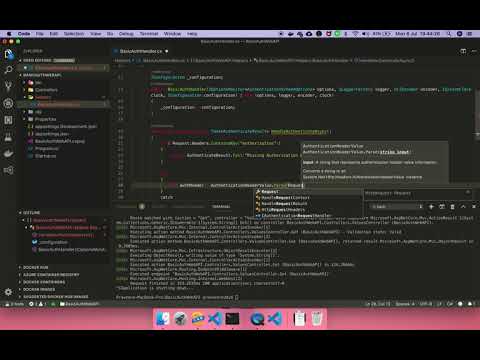Click the Spaces: 4 indentation setting in the status bar
This screenshot has width=480, height=360.
pos(405,304)
